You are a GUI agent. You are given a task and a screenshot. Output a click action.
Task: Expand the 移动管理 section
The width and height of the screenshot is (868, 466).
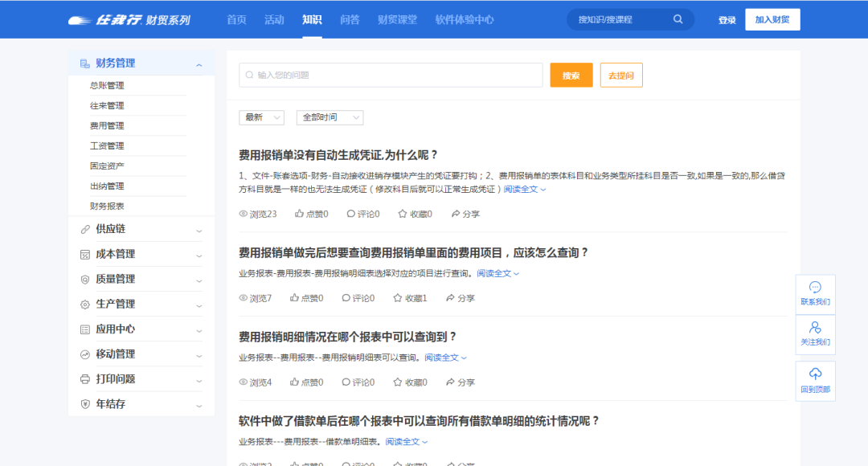click(200, 354)
